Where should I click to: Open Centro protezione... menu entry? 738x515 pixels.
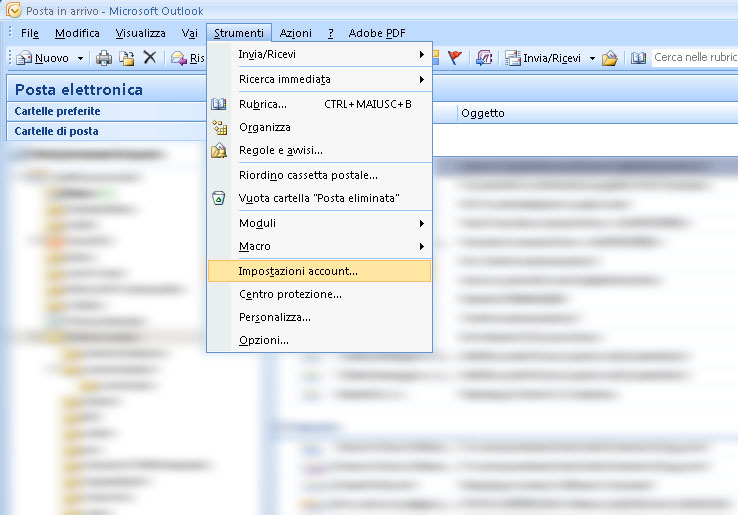pos(320,294)
